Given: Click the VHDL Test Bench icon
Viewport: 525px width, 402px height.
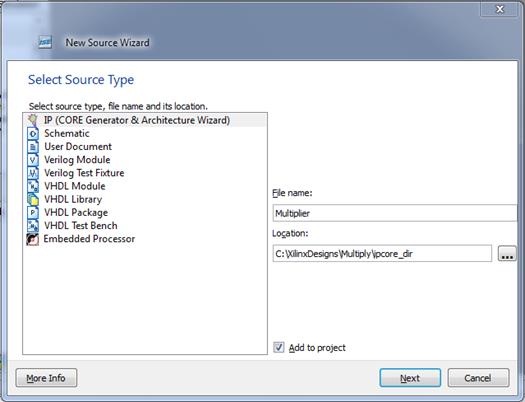Looking at the screenshot, I should 33,226.
